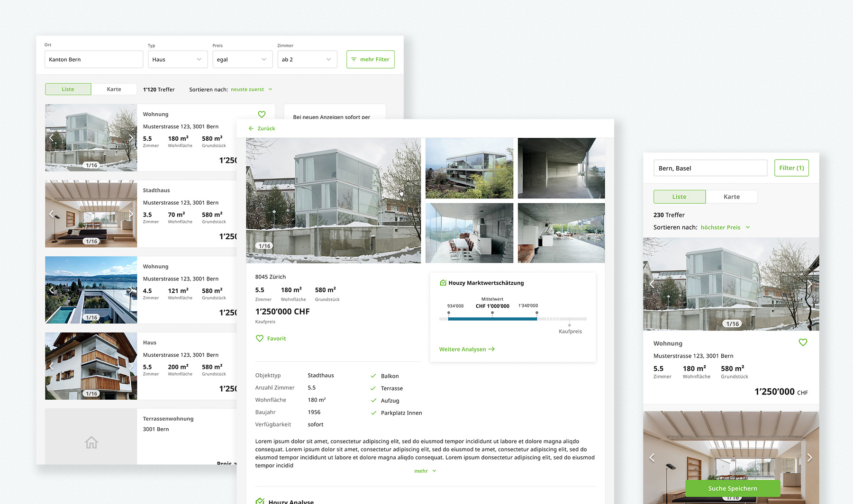Open the sort dropdown 'neuste zuerst'
The width and height of the screenshot is (853, 504).
click(252, 89)
